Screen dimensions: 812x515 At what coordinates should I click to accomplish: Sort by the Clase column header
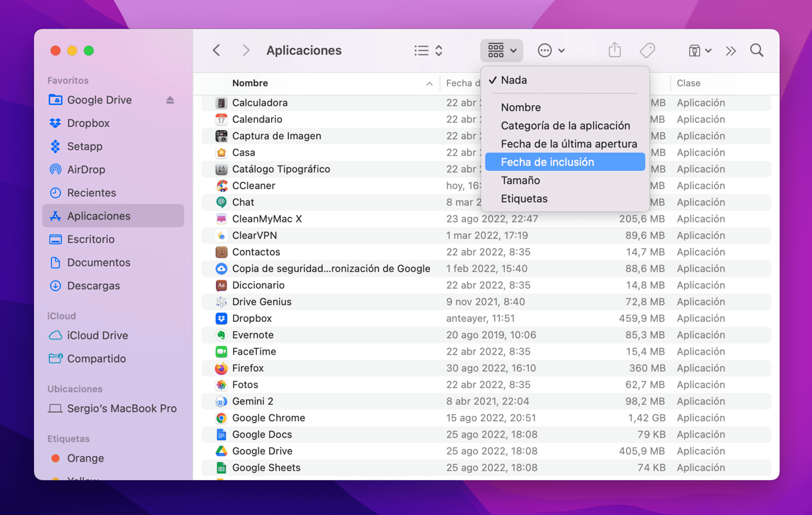click(x=688, y=83)
